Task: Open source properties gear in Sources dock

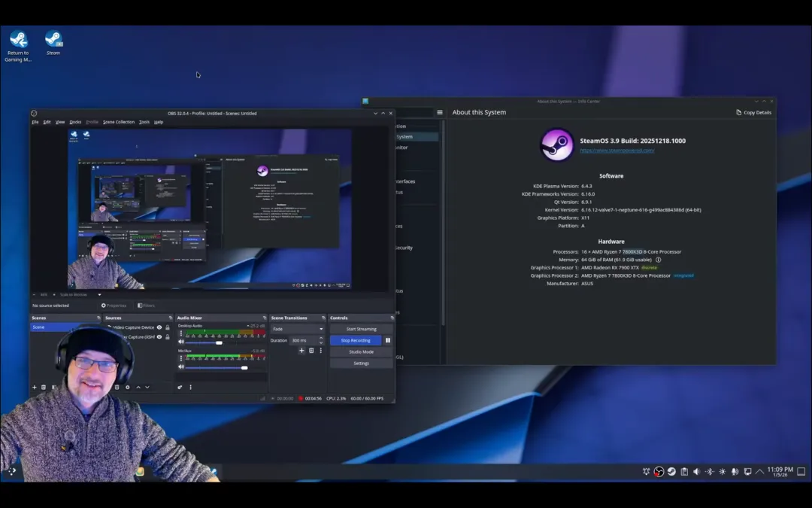Action: click(x=127, y=388)
